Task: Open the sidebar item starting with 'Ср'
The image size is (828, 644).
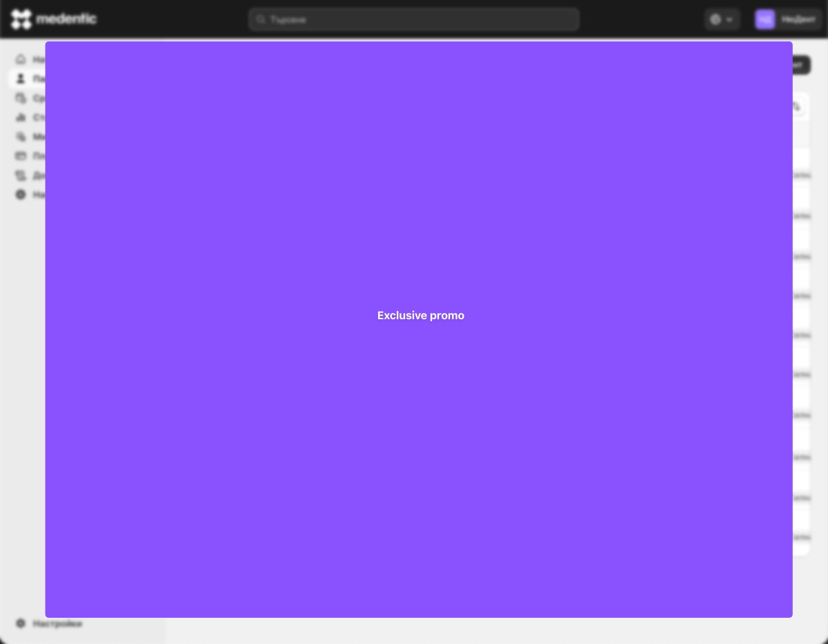Action: pyautogui.click(x=39, y=98)
